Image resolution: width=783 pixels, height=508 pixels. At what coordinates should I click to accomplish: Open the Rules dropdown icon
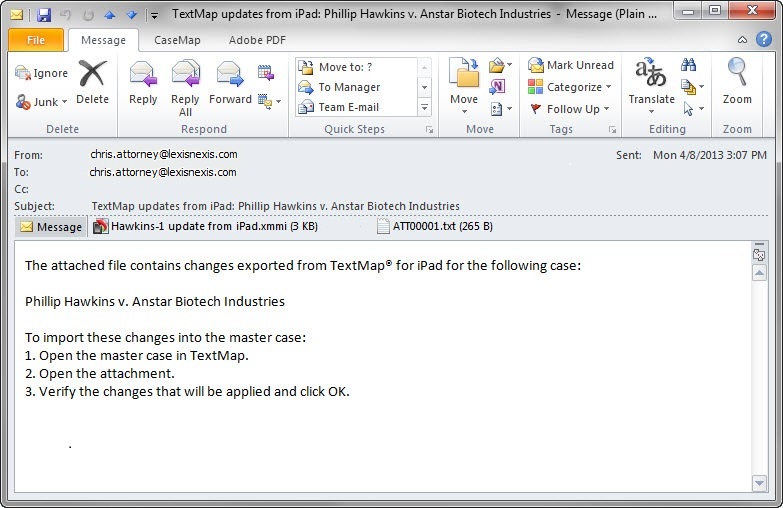(500, 65)
